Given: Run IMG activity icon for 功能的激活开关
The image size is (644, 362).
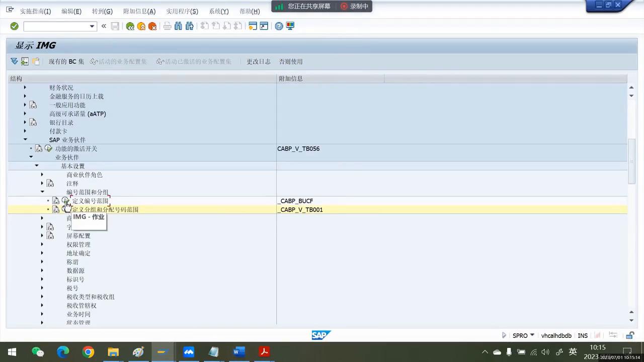Looking at the screenshot, I should tap(48, 149).
